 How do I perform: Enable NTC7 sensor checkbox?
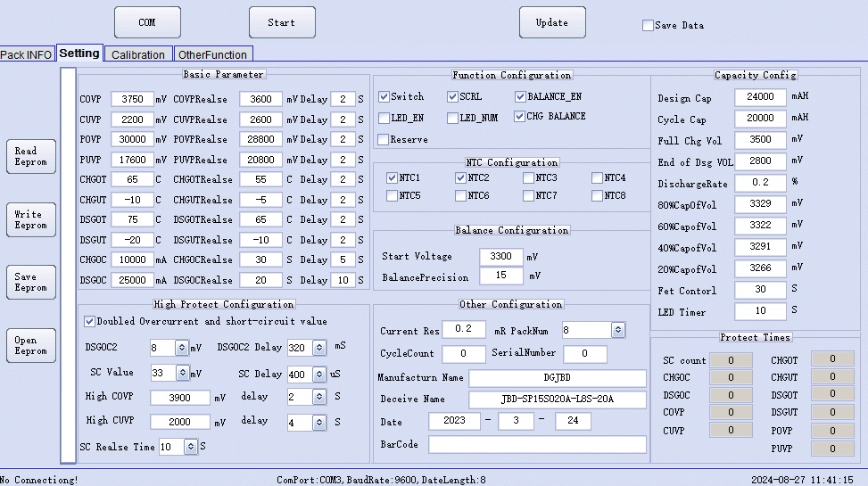(528, 195)
